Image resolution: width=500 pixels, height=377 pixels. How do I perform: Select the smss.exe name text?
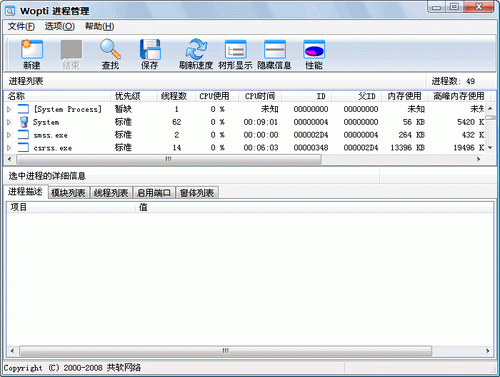coord(51,135)
